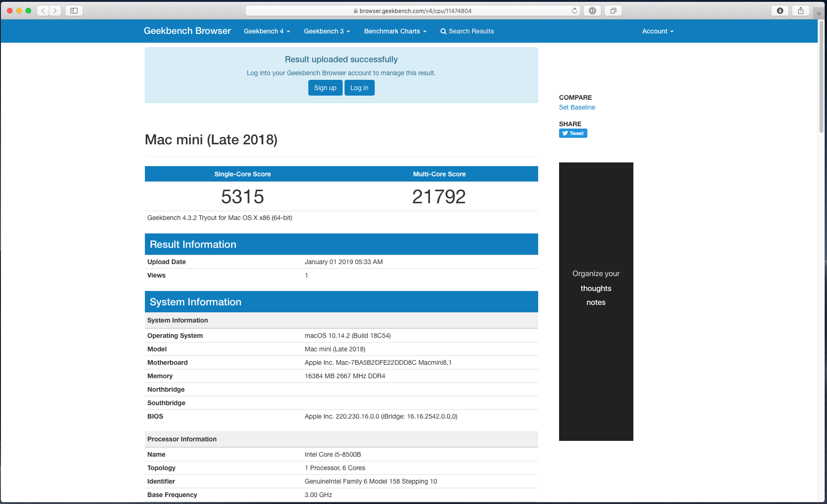
Task: Click GenuineIntel identifier value
Action: 371,481
